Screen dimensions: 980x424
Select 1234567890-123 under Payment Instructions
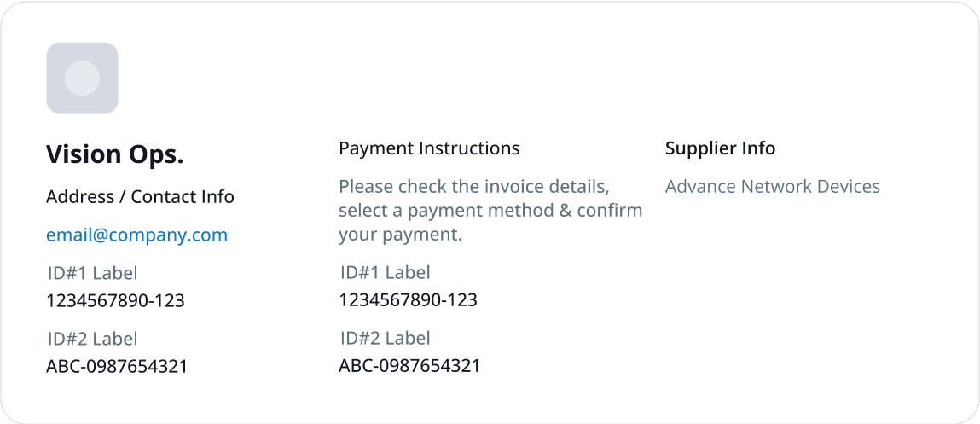point(409,300)
